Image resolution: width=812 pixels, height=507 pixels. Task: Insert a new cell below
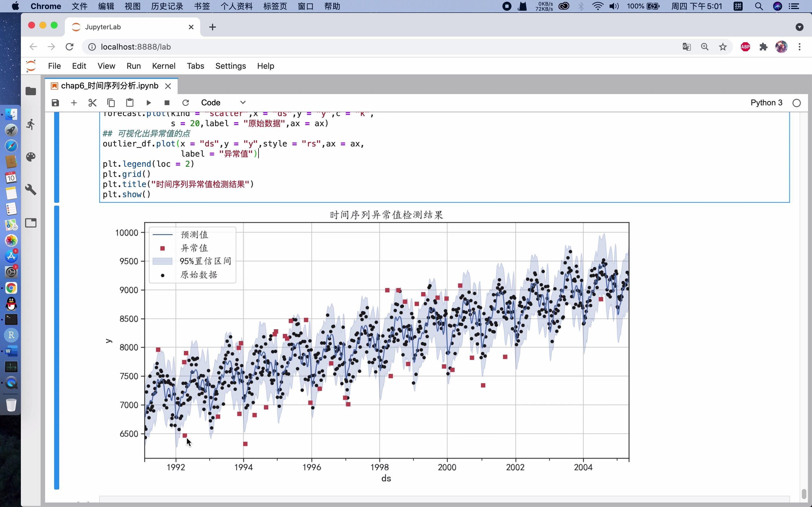point(74,103)
